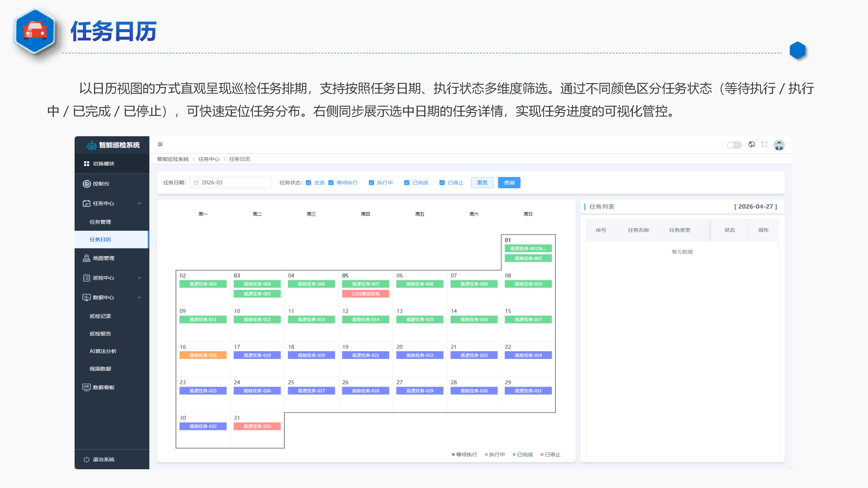Switch language with the 中/En icon
The image size is (868, 488).
(751, 145)
